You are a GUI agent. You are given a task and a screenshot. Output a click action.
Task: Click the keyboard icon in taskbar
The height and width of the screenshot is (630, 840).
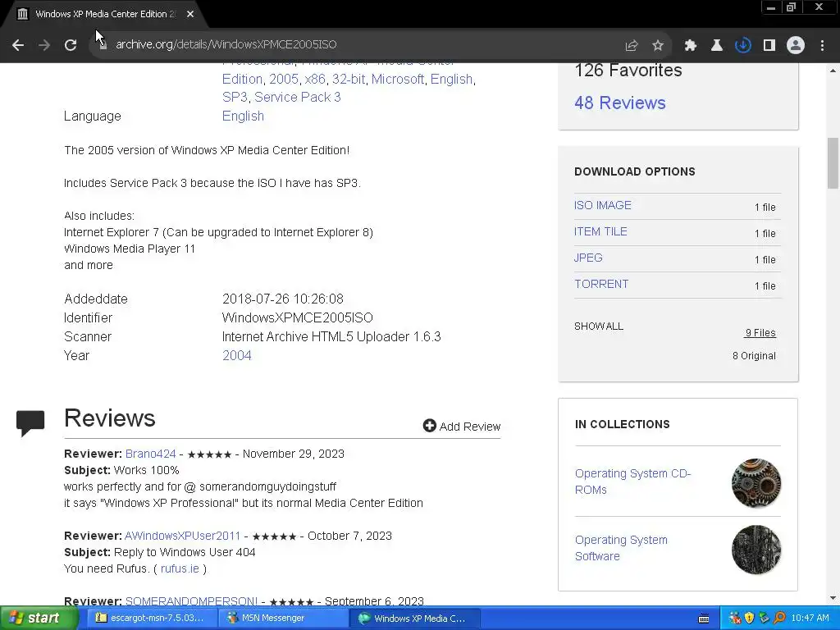[704, 619]
